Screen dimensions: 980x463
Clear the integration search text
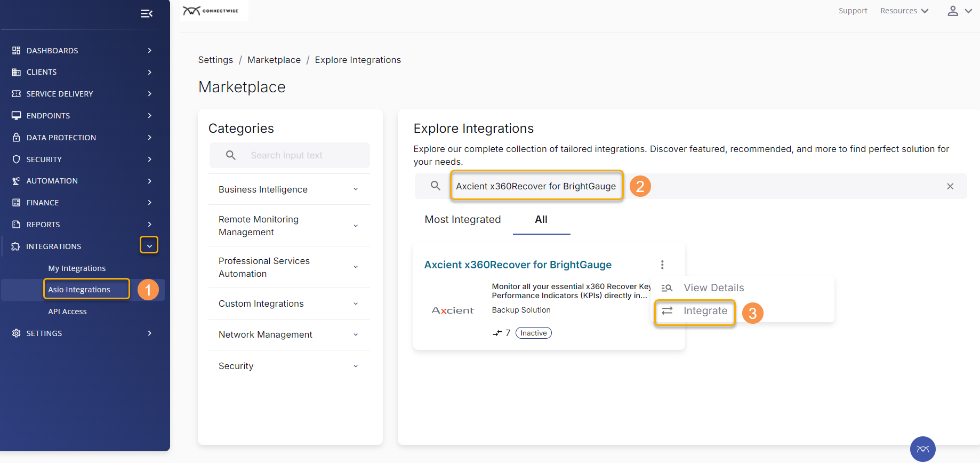pyautogui.click(x=950, y=186)
